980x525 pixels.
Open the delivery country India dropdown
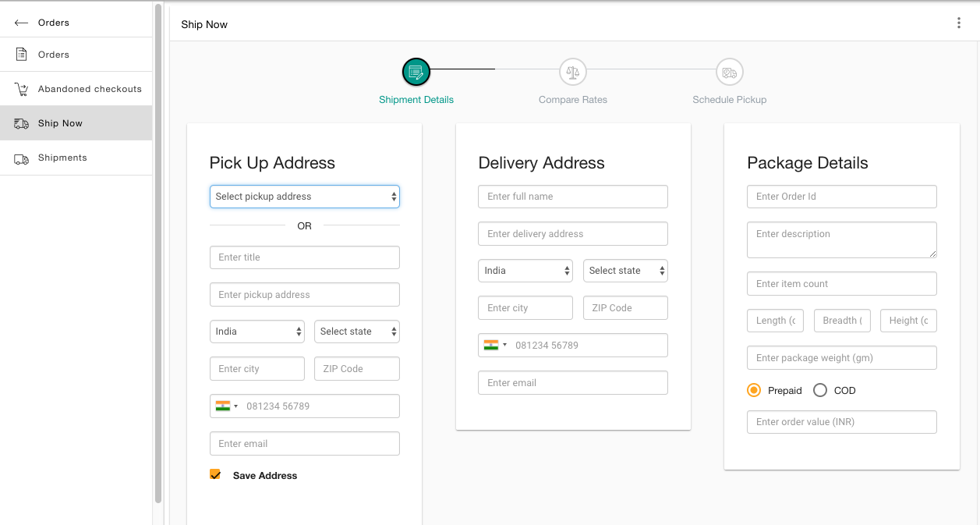click(x=525, y=271)
